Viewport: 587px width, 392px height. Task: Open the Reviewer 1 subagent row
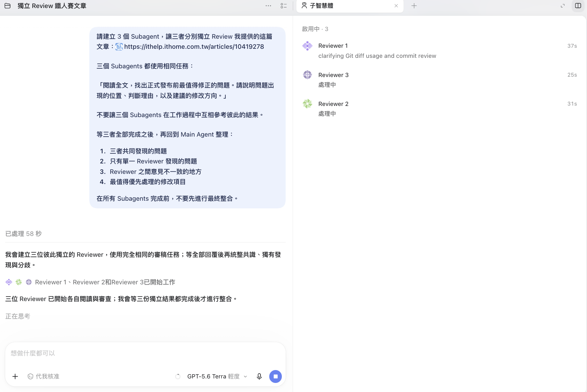(x=439, y=51)
